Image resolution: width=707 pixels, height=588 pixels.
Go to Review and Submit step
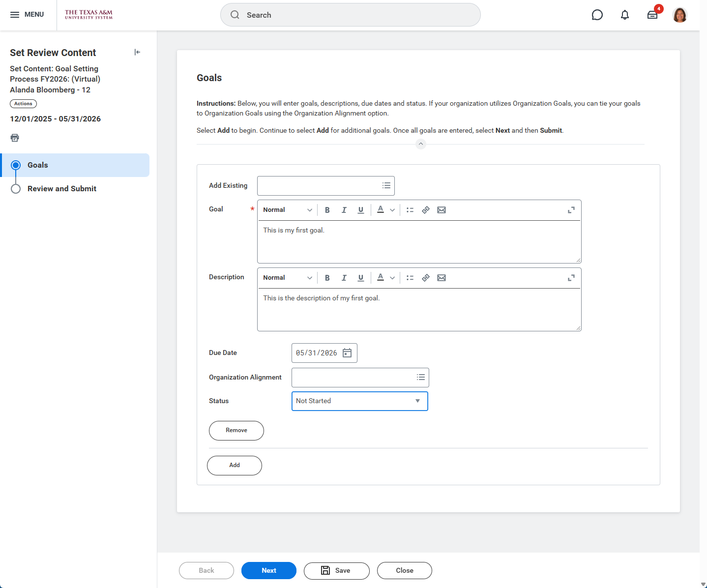(61, 189)
